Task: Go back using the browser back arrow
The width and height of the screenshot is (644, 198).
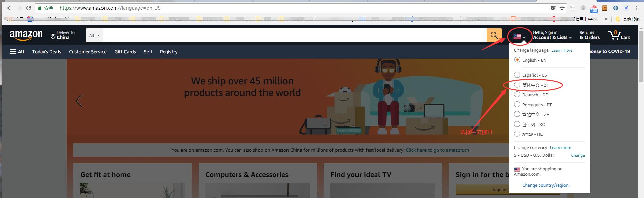Action: pyautogui.click(x=9, y=8)
